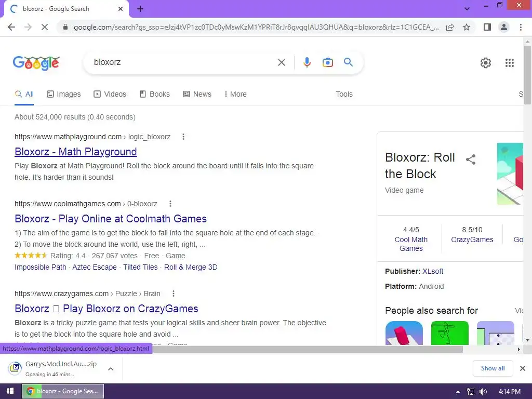Image resolution: width=532 pixels, height=399 pixels.
Task: Expand options for Garrys.Mod download
Action: click(111, 369)
